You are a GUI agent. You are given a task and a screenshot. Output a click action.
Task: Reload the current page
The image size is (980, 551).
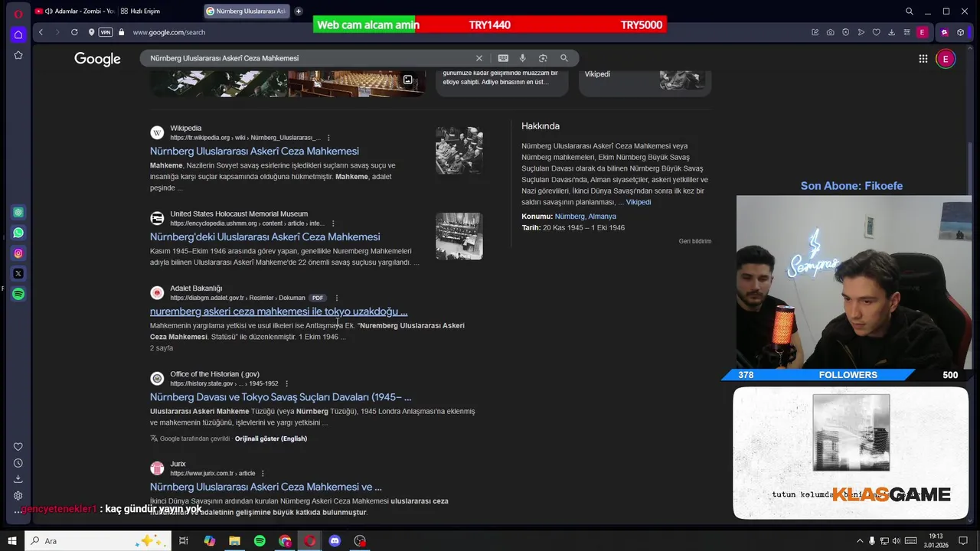pos(74,32)
